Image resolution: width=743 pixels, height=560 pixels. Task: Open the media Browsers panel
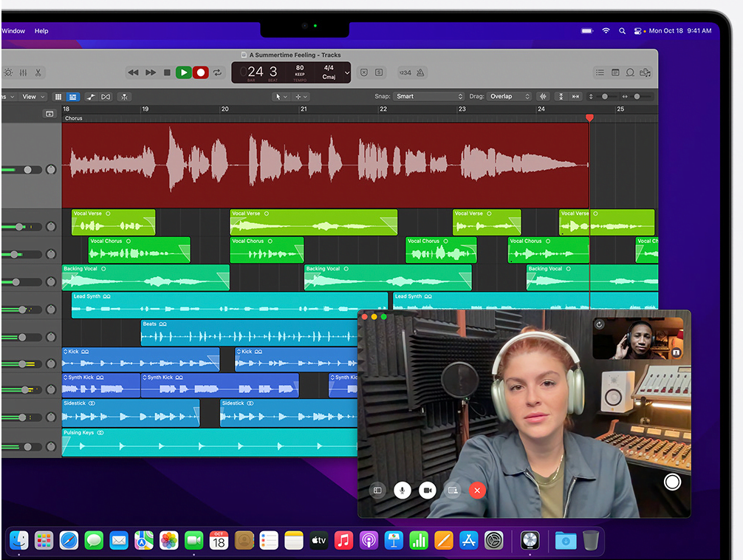coord(645,72)
